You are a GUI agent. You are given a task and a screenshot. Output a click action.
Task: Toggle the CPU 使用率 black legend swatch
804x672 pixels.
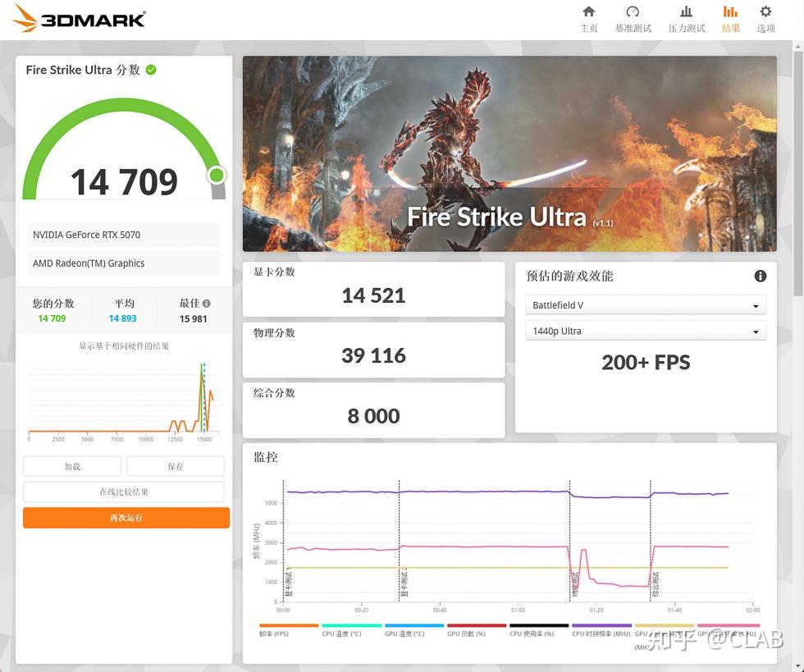click(x=539, y=625)
